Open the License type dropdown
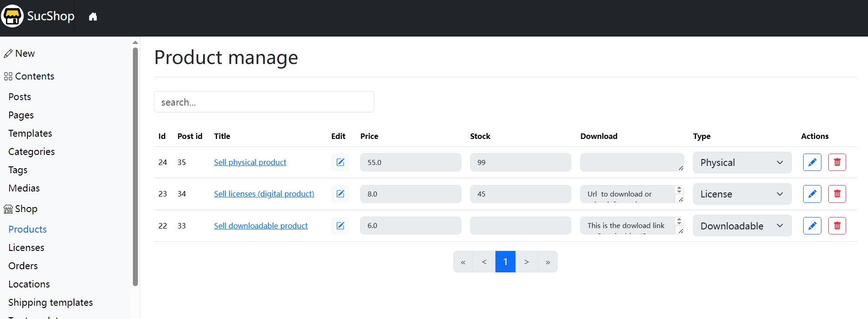This screenshot has height=319, width=868. (x=742, y=194)
